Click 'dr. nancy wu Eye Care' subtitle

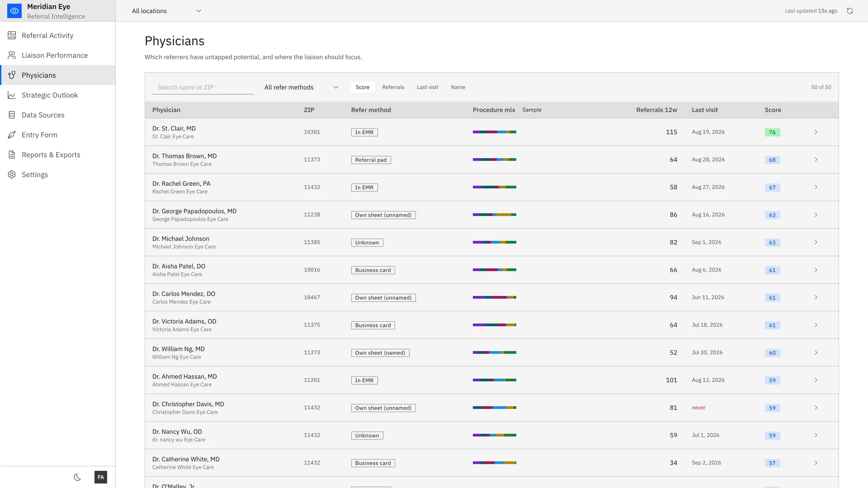tap(179, 440)
